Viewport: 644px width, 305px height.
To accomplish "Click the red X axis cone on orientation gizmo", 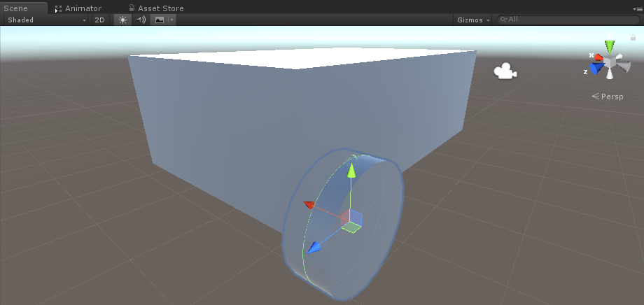I will pos(598,58).
